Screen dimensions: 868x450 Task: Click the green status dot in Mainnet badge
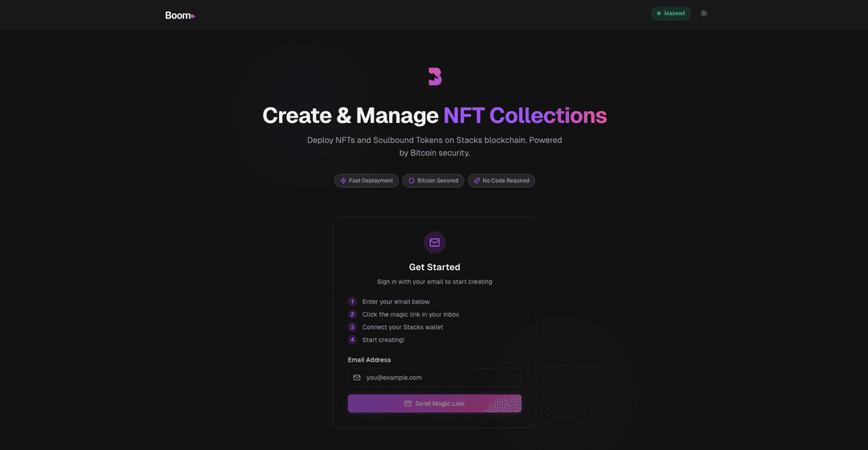coord(659,14)
